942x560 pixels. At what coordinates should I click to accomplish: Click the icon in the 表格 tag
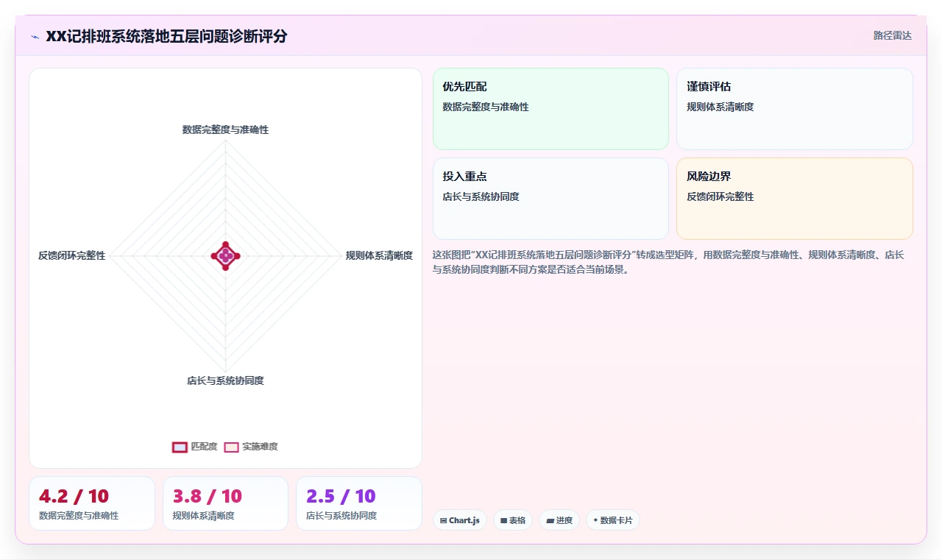coord(504,520)
